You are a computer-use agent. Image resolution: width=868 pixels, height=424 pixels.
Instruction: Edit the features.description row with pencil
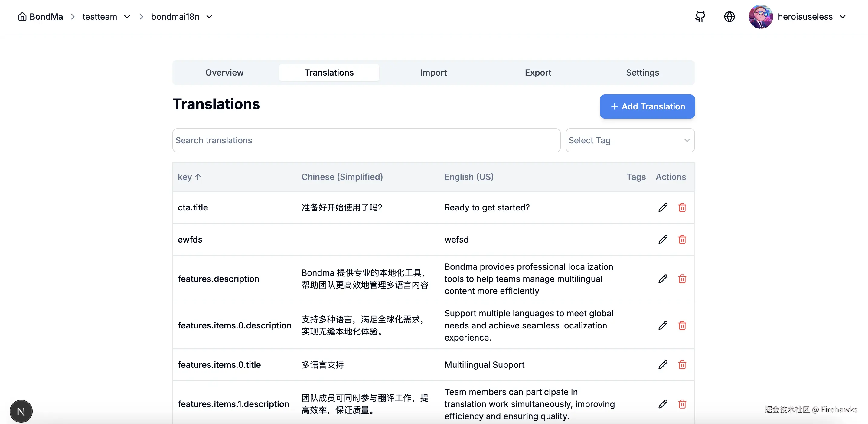coord(662,279)
